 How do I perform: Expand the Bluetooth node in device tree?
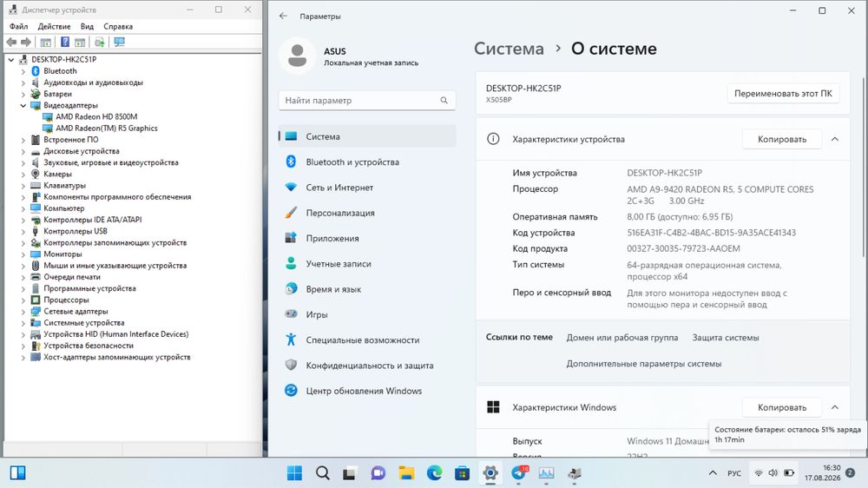coord(23,71)
